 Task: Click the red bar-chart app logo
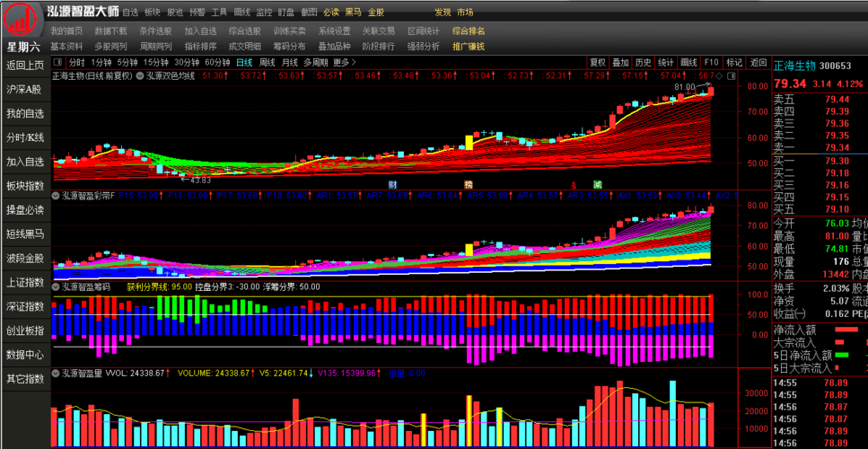tap(21, 20)
